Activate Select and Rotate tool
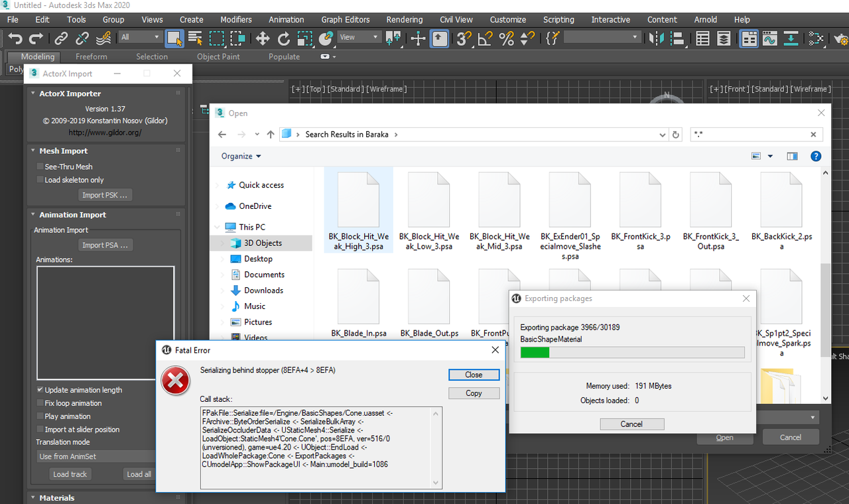Viewport: 849px width, 504px height. click(284, 38)
